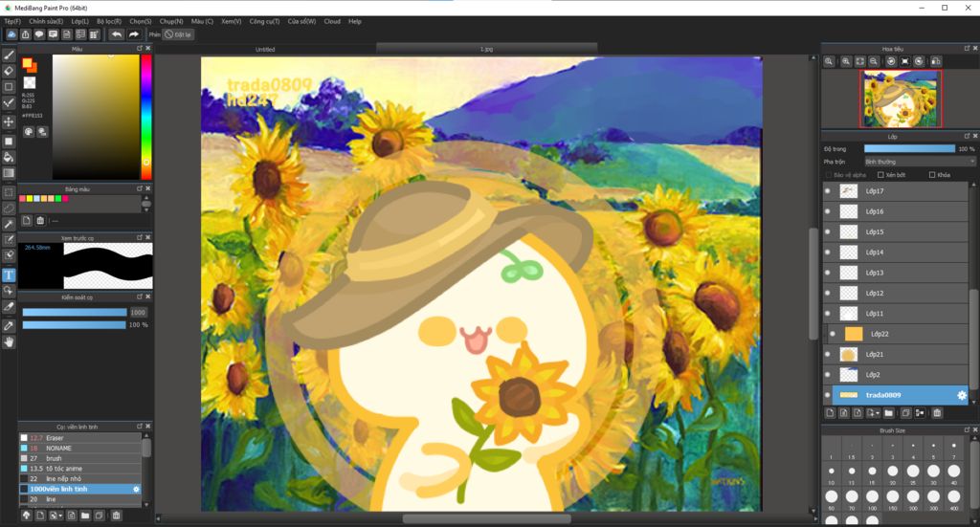Image resolution: width=980 pixels, height=527 pixels.
Task: Click the foreground color swatch
Action: tap(27, 62)
